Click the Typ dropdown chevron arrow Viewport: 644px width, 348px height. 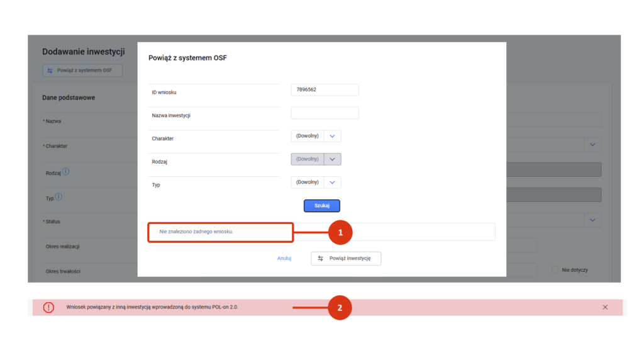pyautogui.click(x=332, y=182)
